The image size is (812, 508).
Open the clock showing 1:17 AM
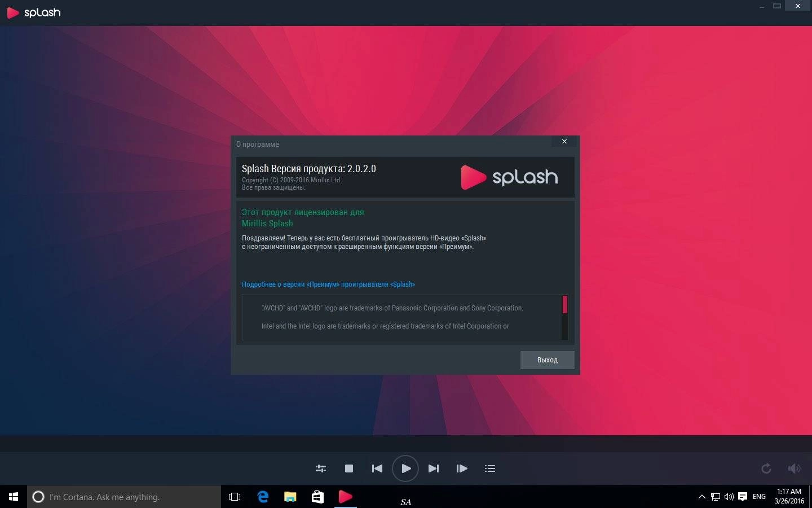(789, 496)
